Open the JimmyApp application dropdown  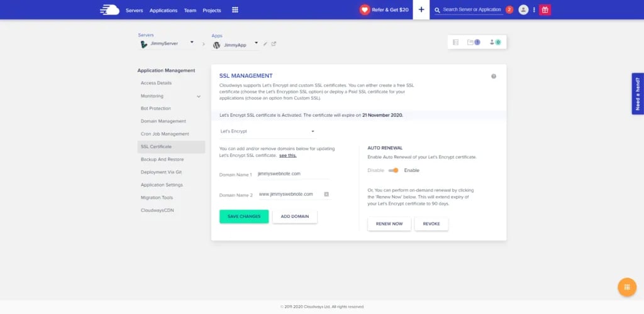point(257,43)
